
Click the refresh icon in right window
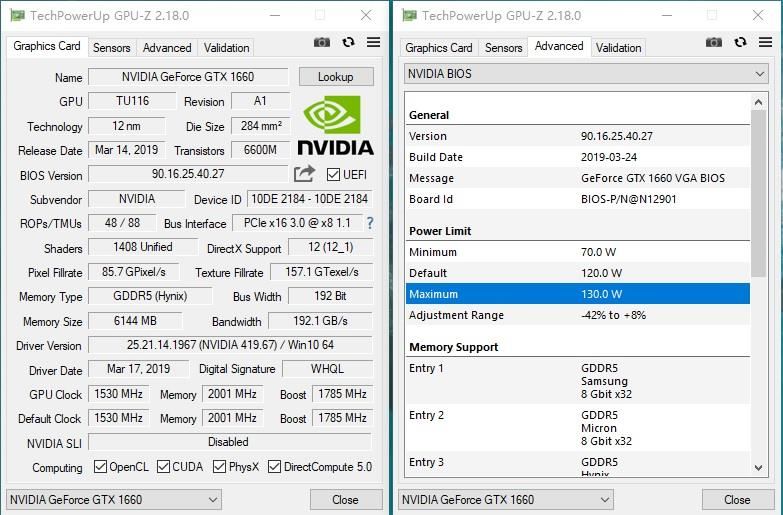pos(739,43)
